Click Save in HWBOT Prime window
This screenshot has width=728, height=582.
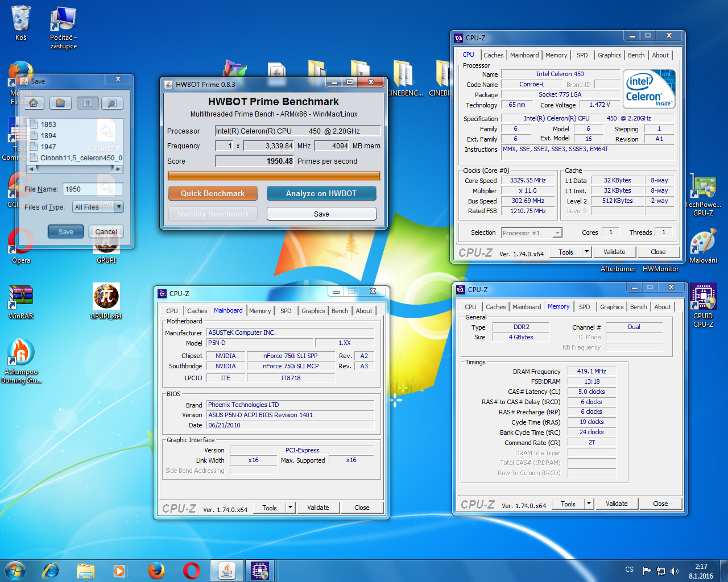321,214
